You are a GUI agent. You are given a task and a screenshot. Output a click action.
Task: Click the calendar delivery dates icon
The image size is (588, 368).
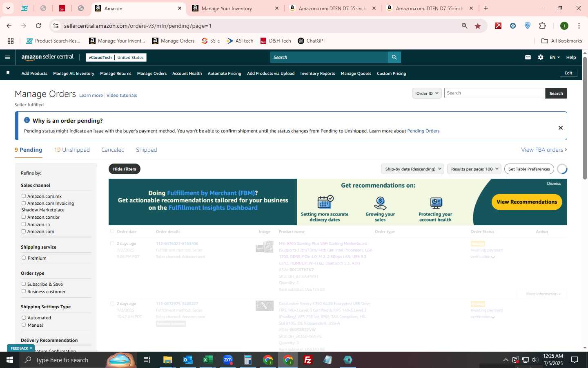[x=325, y=202]
